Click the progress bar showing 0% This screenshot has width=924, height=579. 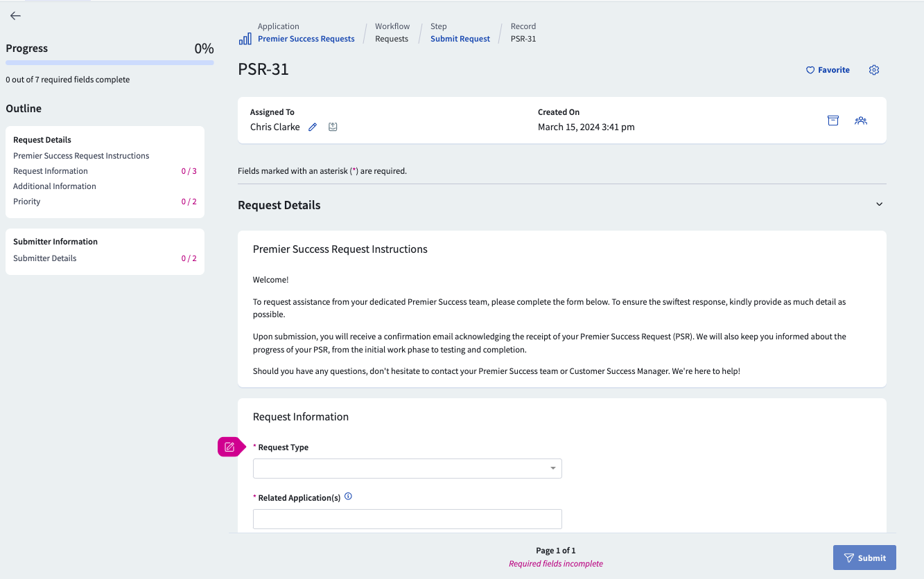point(109,62)
